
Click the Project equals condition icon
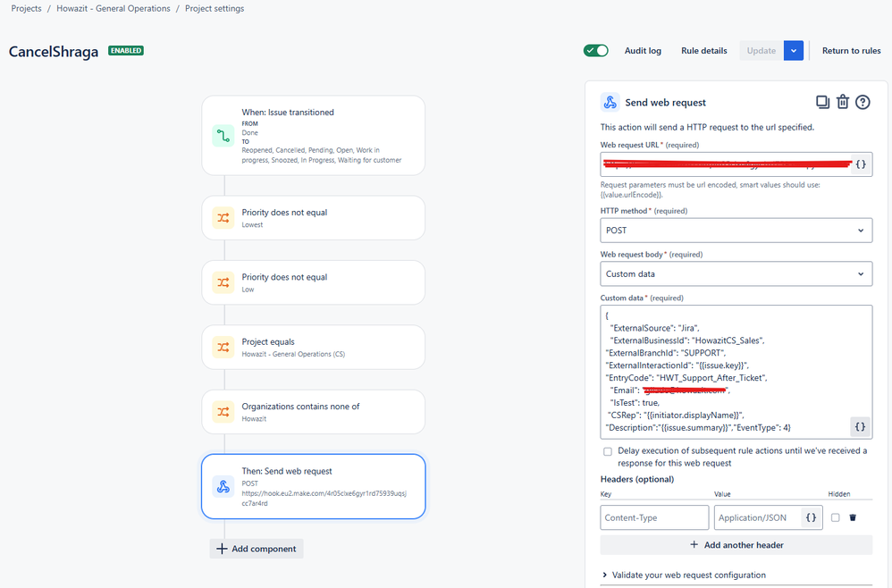click(x=223, y=347)
